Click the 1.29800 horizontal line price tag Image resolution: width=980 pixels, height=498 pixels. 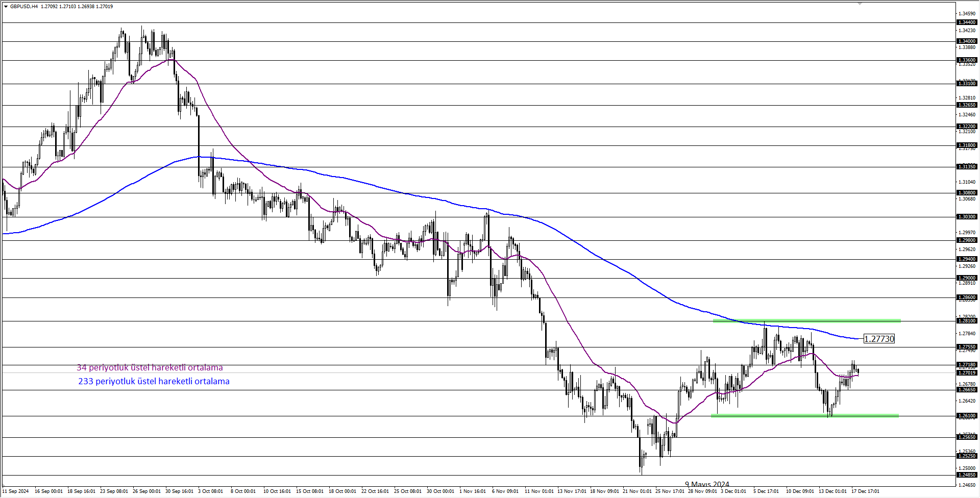pos(967,240)
